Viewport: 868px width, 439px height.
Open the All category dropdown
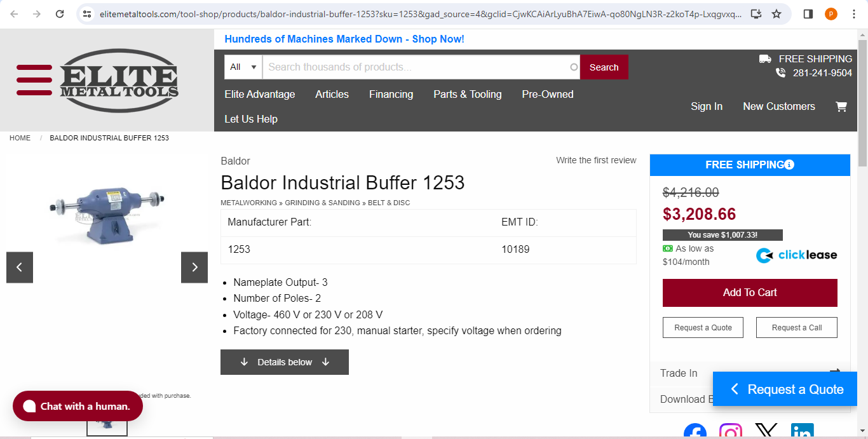(x=243, y=67)
